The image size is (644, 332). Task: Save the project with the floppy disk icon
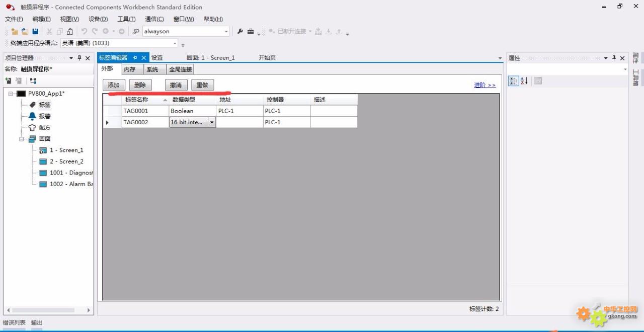coord(35,31)
